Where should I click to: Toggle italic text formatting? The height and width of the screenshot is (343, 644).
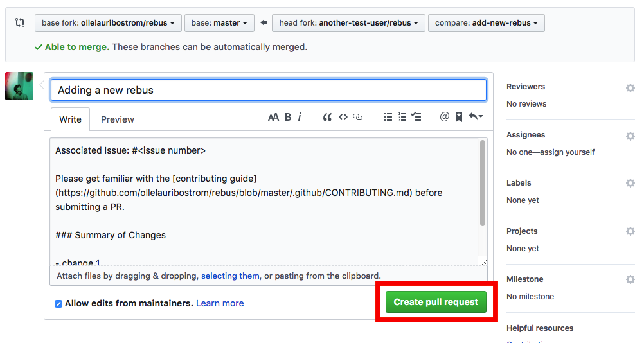pos(300,118)
